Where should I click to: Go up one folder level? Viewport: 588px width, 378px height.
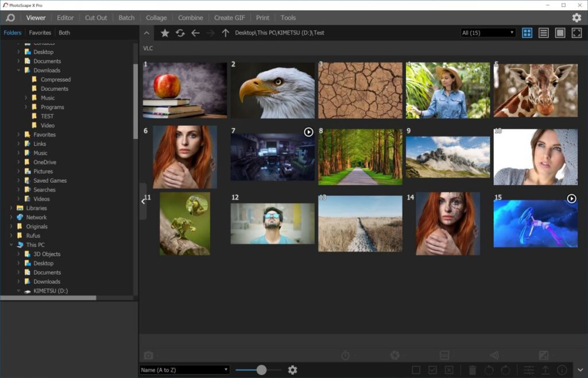[226, 33]
